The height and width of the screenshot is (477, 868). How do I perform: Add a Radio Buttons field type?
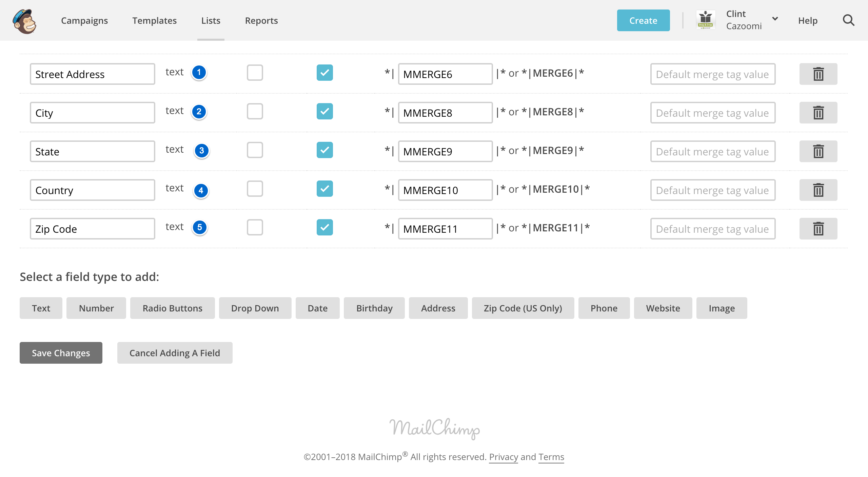tap(173, 308)
